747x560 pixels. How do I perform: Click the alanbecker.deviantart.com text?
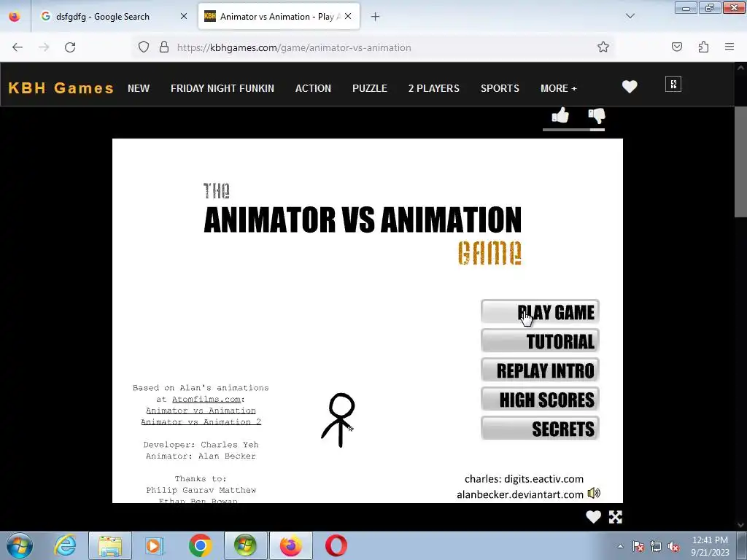[x=519, y=494]
